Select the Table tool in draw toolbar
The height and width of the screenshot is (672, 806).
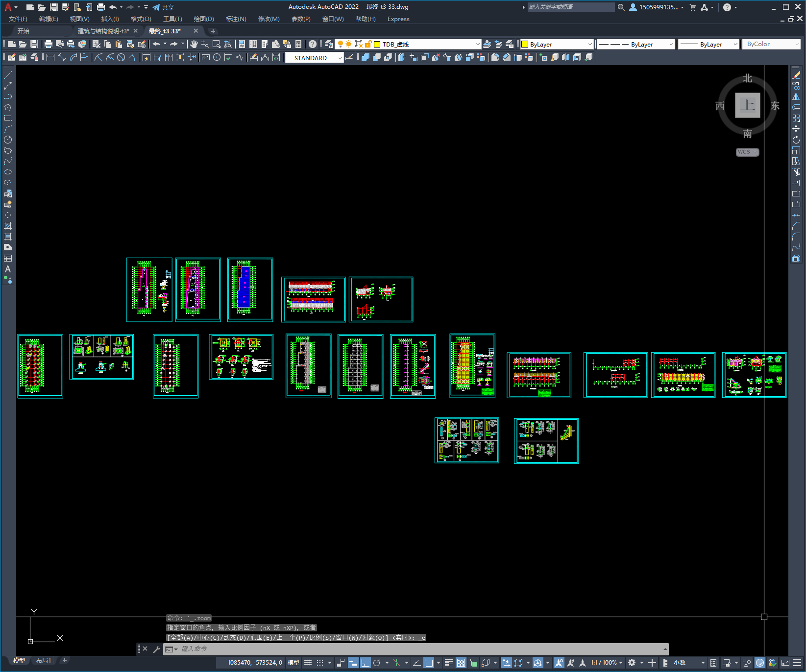point(8,258)
